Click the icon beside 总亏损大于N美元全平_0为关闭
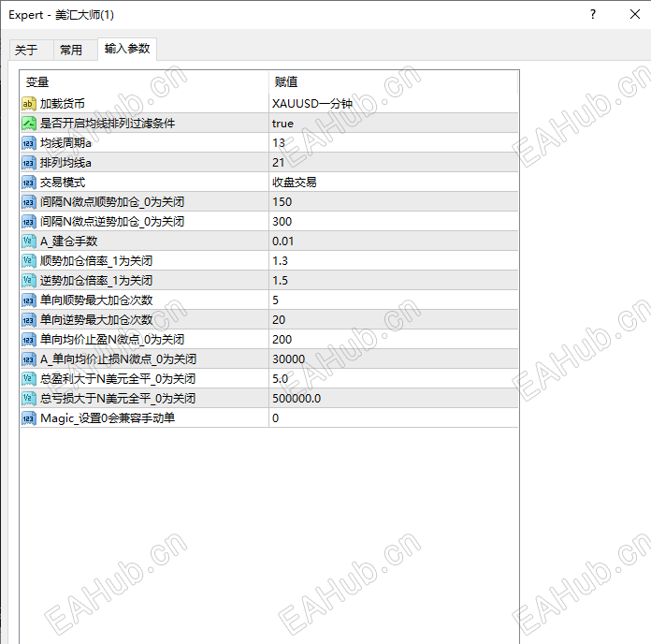This screenshot has width=651, height=644. pyautogui.click(x=29, y=399)
